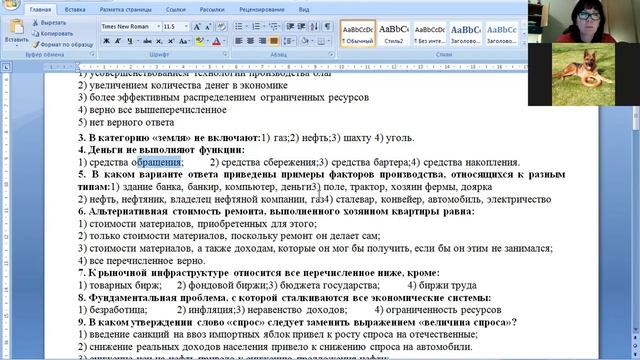
Task: Click the paintbrush icon of Формат по образцу
Action: click(36, 44)
